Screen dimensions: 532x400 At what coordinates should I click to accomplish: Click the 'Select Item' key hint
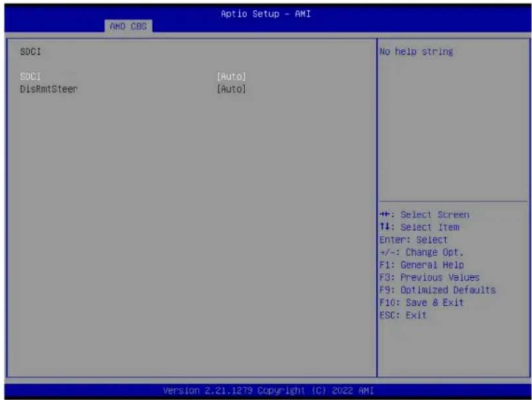tap(419, 227)
